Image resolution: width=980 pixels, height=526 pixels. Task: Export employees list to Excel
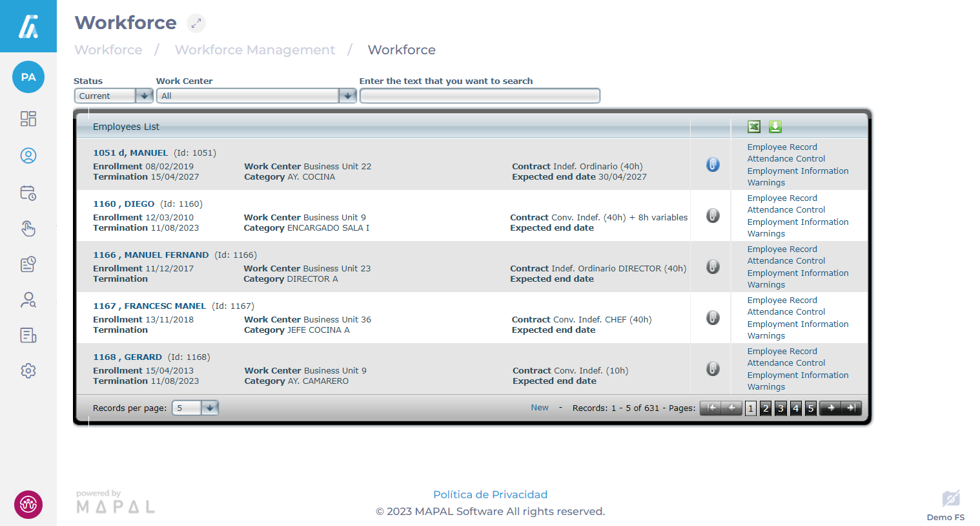click(x=754, y=127)
